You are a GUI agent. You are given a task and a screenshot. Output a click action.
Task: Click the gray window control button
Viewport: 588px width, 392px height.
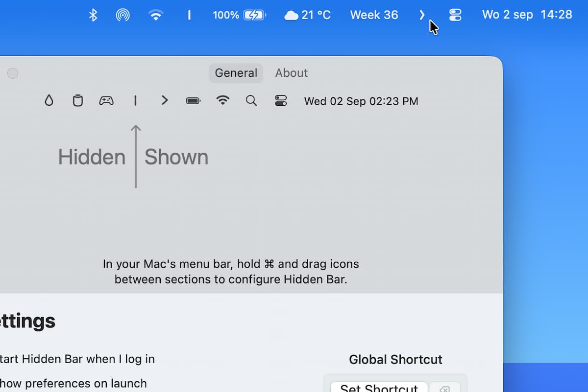click(x=13, y=73)
